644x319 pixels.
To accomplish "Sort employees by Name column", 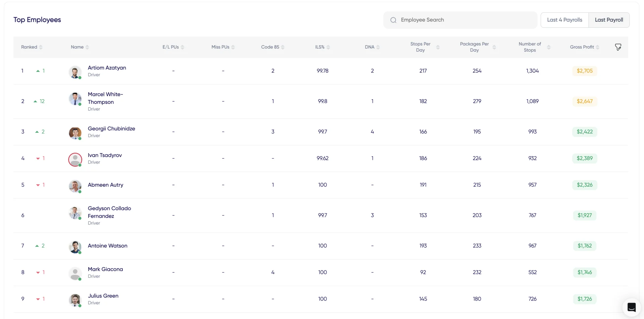I will click(x=88, y=47).
